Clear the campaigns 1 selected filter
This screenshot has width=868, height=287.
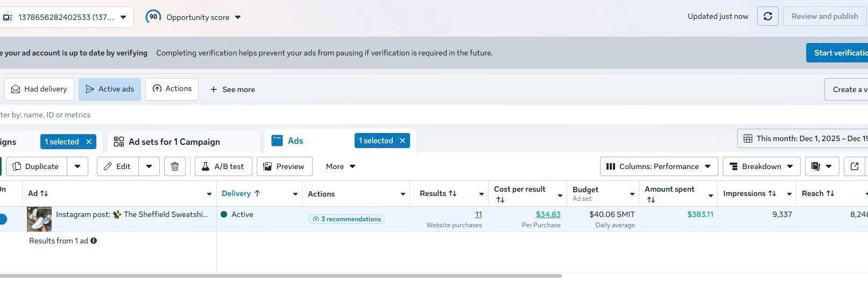(89, 142)
